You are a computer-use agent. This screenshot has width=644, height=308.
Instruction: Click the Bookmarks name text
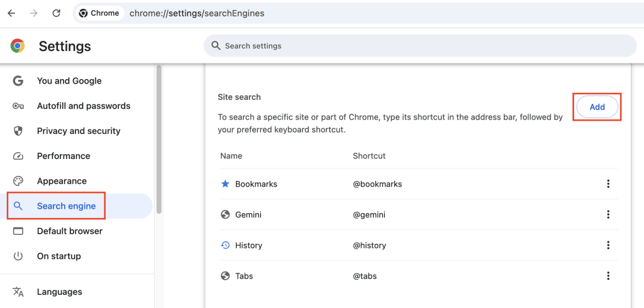257,184
